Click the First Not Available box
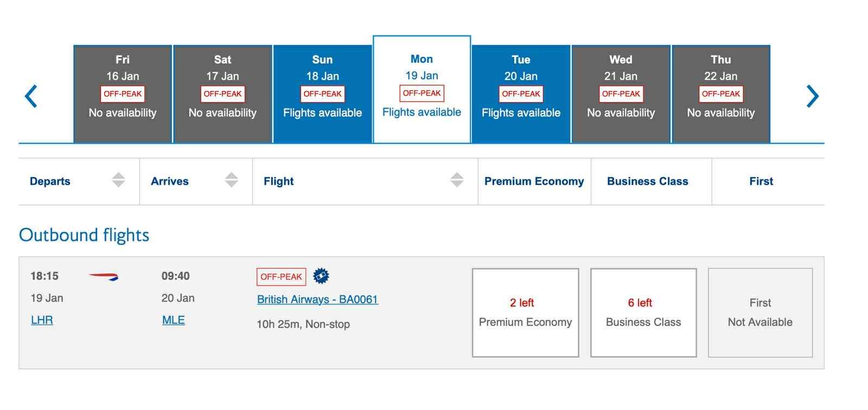Viewport: 868px width, 410px height. 760,312
